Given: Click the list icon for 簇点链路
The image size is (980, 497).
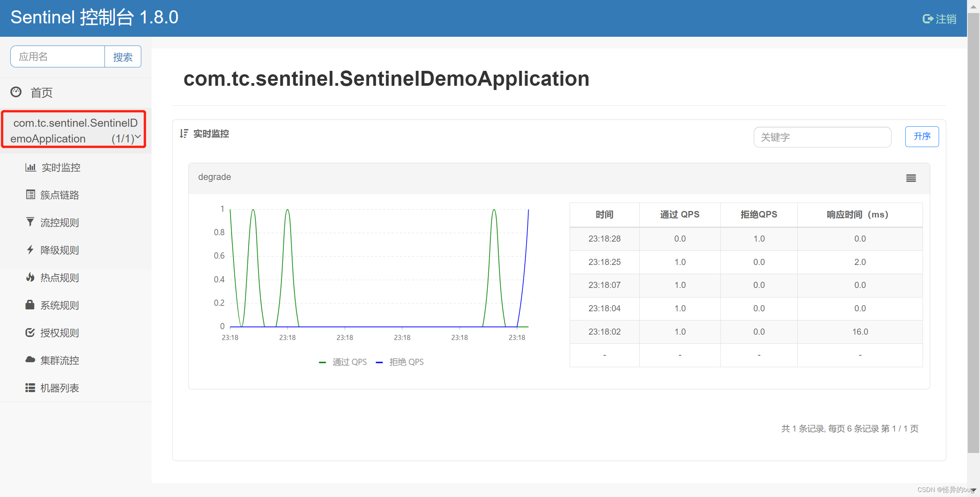Looking at the screenshot, I should pyautogui.click(x=31, y=195).
